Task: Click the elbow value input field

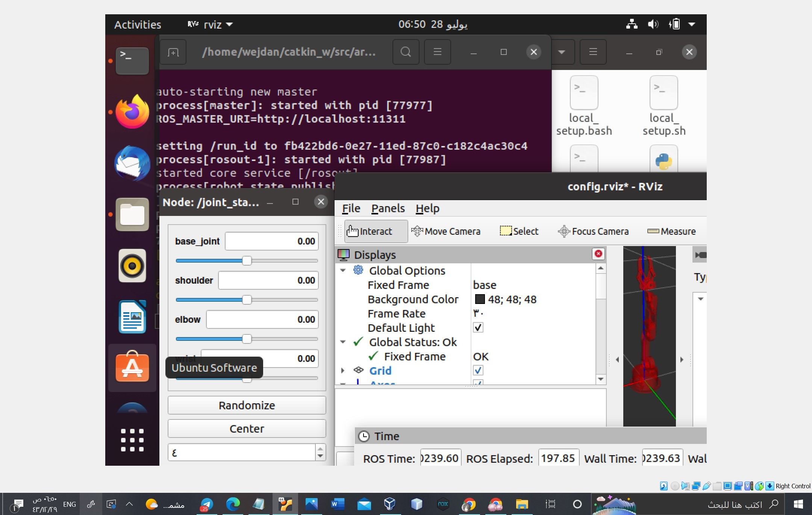Action: [x=262, y=319]
